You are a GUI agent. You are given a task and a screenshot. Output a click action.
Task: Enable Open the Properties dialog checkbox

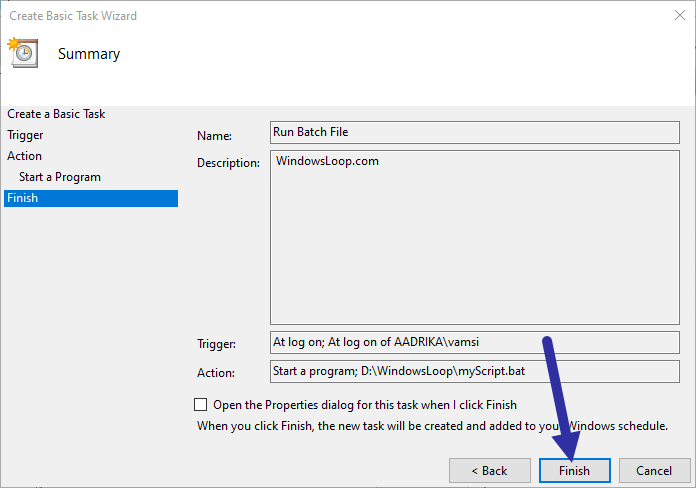201,405
